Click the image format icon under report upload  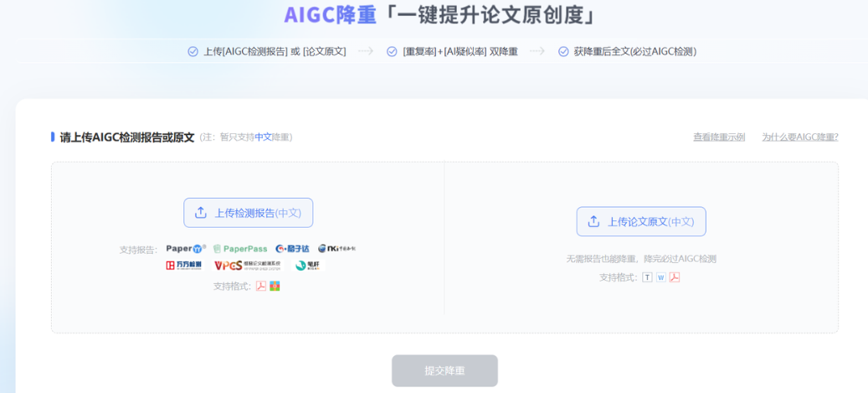275,286
